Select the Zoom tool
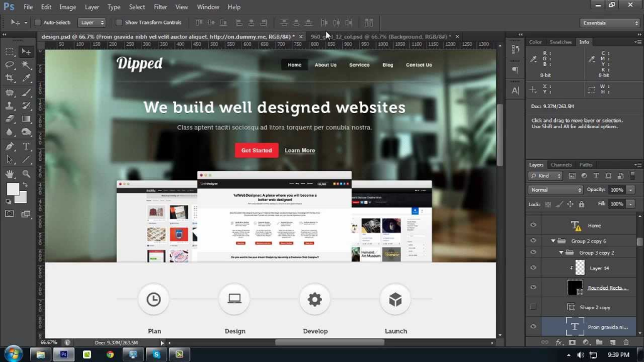The height and width of the screenshot is (362, 644). point(26,173)
